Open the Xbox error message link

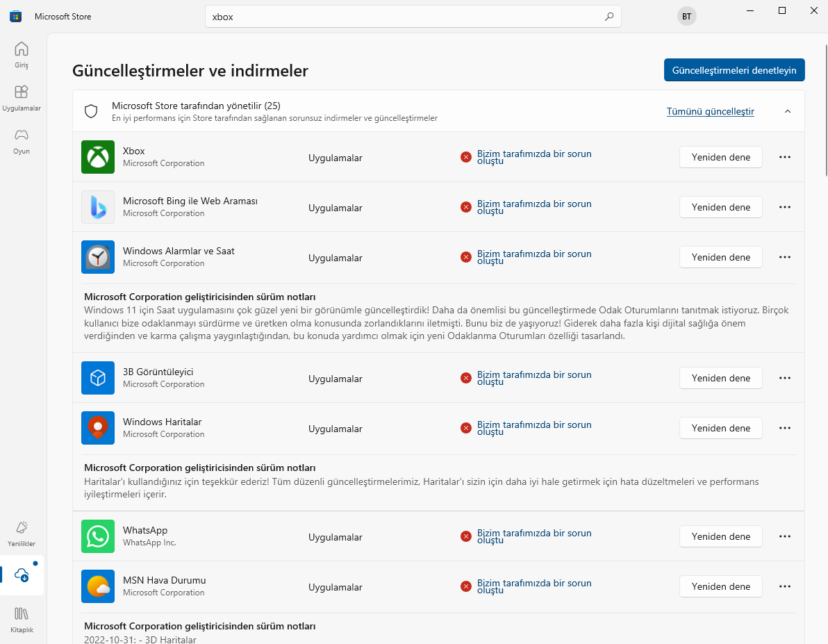coord(534,157)
